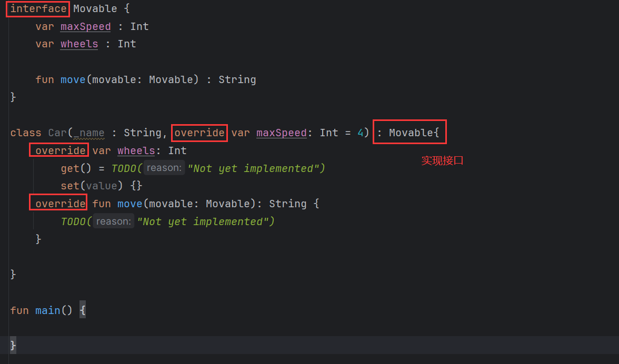Click the override keyword before var wheels

[x=58, y=150]
